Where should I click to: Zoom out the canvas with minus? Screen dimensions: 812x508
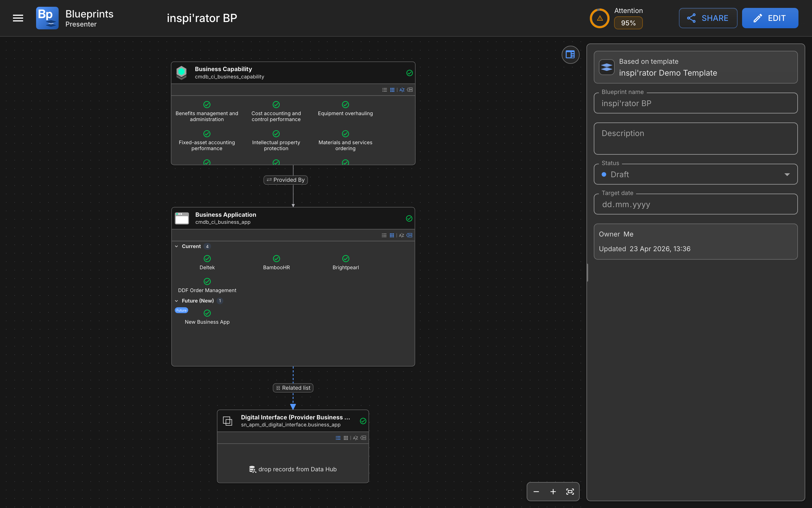(x=536, y=492)
